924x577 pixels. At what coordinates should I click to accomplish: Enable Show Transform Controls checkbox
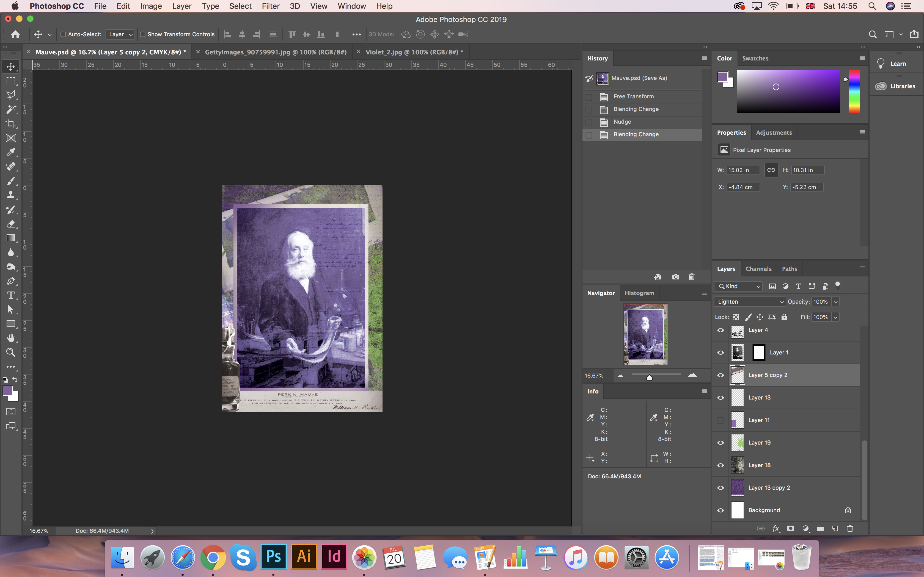143,34
